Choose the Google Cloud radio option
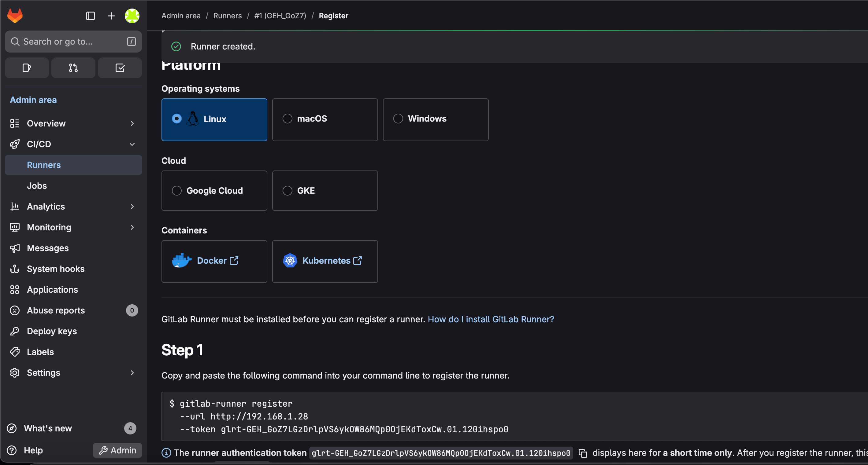The height and width of the screenshot is (465, 868). coord(176,191)
